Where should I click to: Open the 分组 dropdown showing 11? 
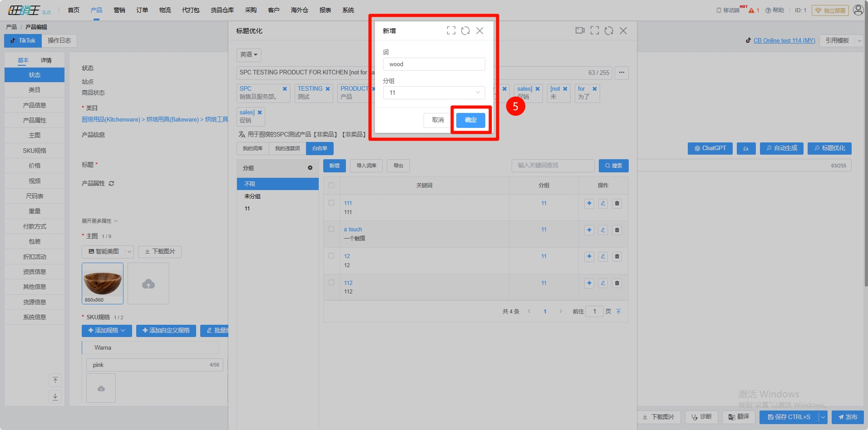(x=434, y=93)
